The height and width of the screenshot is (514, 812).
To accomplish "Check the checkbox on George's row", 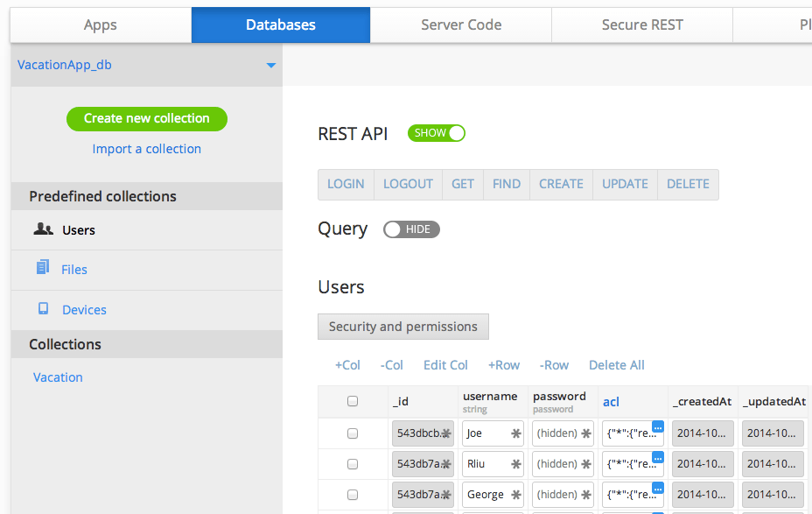I will click(x=353, y=494).
